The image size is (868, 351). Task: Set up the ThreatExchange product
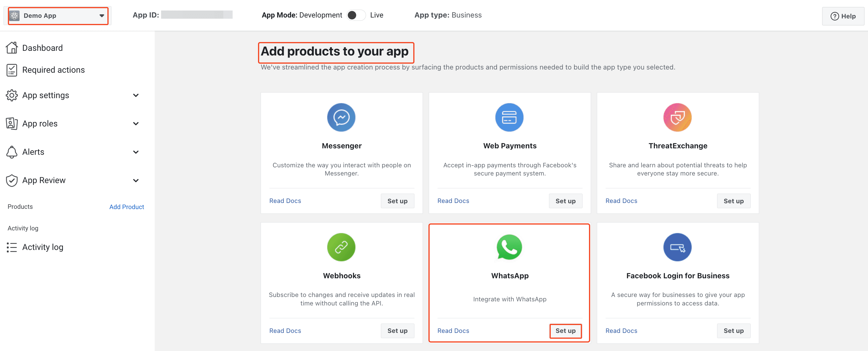[733, 201]
